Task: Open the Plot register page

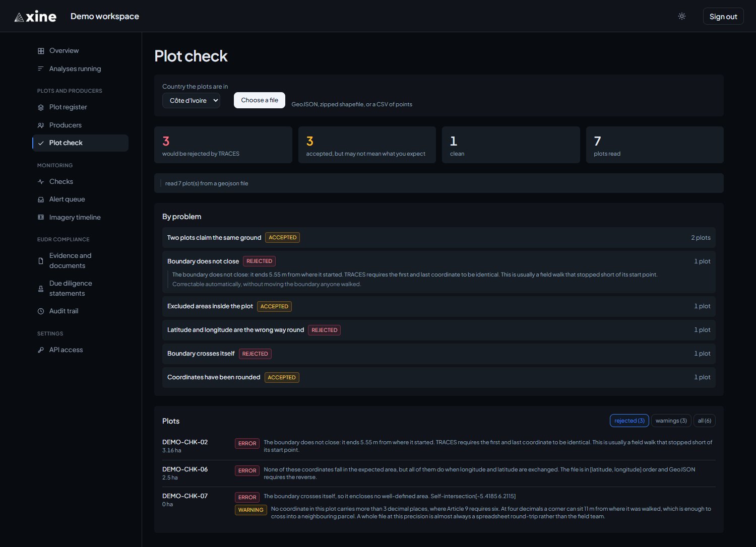Action: tap(80, 107)
